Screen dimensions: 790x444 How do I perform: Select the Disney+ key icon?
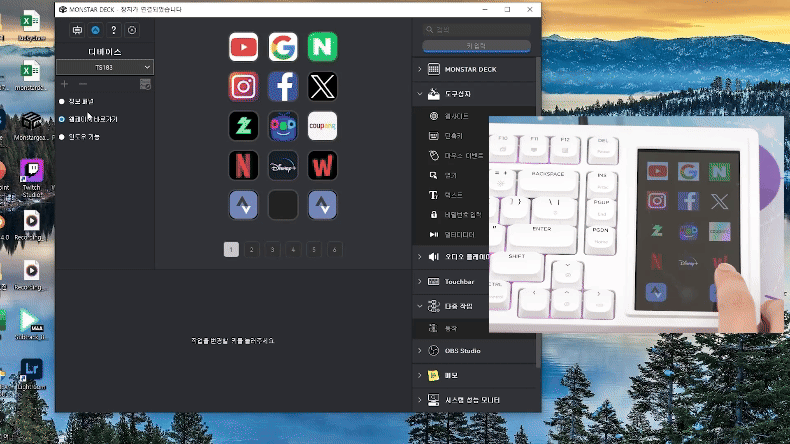click(x=283, y=165)
